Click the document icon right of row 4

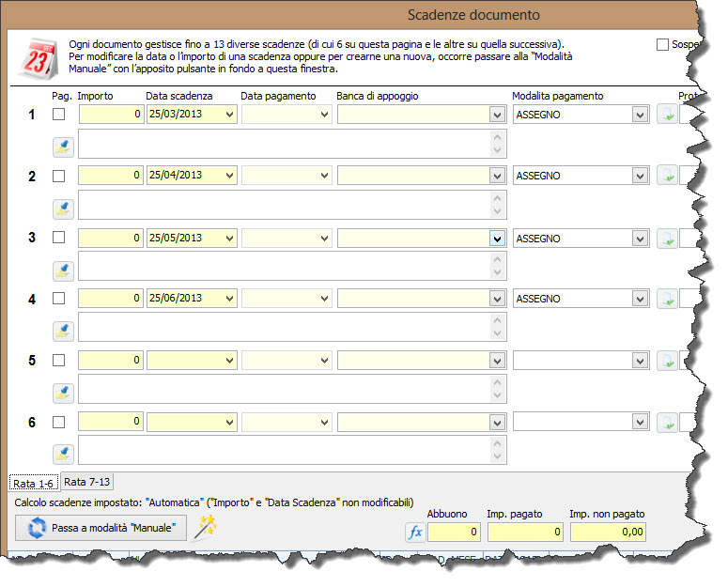tap(666, 299)
